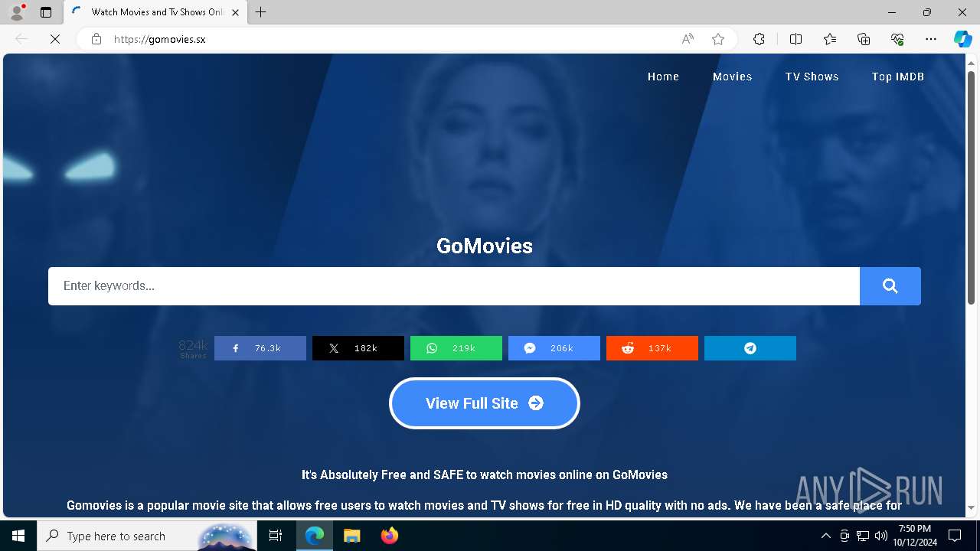Screen dimensions: 980x551
Task: Open clock showing 7:50 PM
Action: click(914, 536)
